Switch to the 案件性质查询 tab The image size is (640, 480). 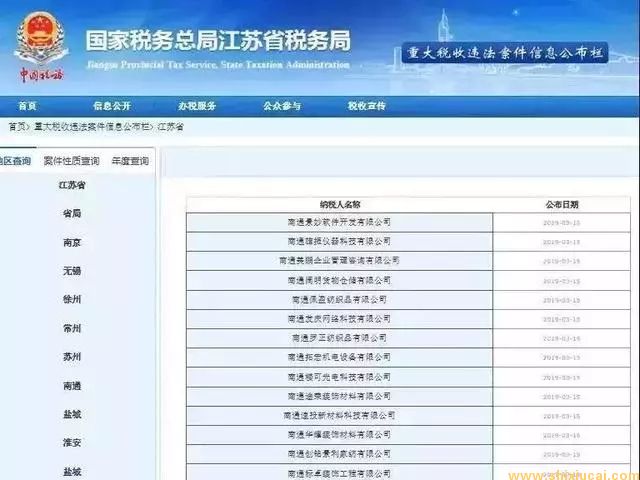(71, 161)
